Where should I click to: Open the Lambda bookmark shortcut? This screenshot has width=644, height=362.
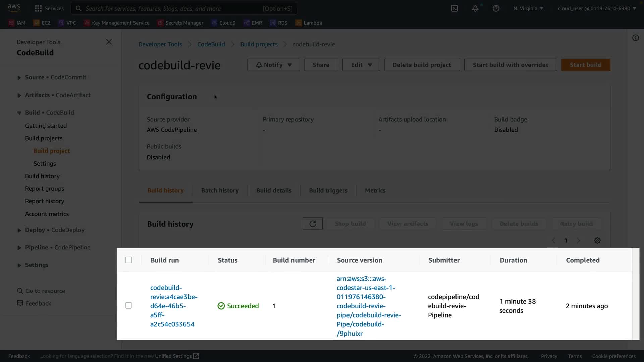coord(309,23)
